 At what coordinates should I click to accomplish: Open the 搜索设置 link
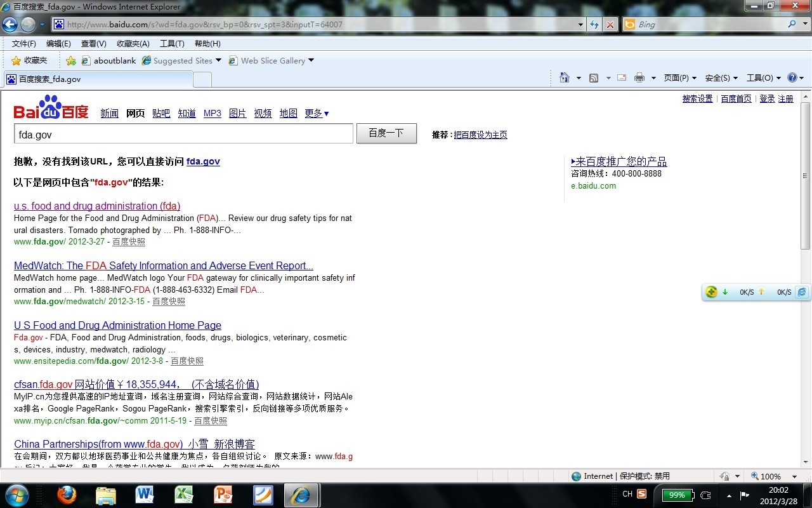pos(697,98)
